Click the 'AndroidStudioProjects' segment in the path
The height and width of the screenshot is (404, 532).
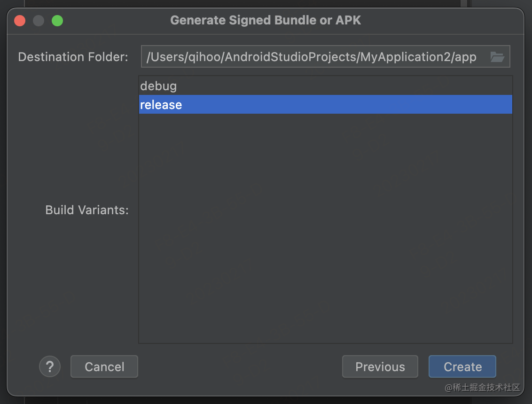(x=290, y=57)
